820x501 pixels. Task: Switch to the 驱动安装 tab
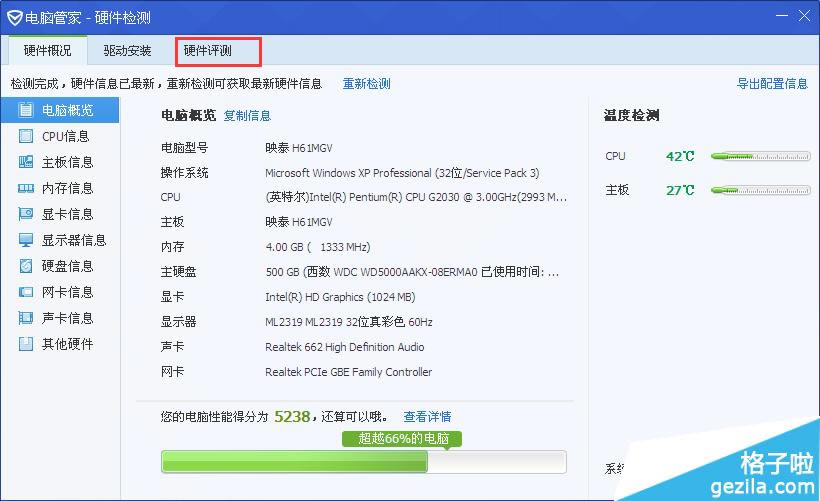[x=127, y=51]
